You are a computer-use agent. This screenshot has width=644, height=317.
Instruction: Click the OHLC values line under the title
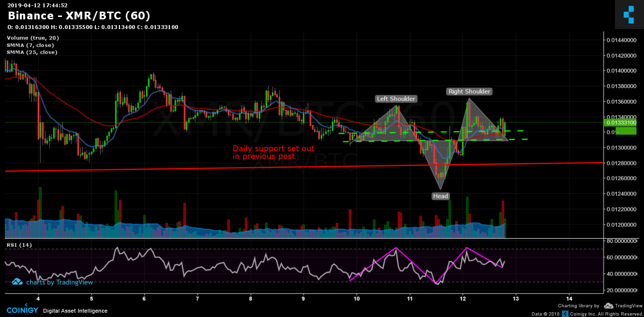[93, 27]
